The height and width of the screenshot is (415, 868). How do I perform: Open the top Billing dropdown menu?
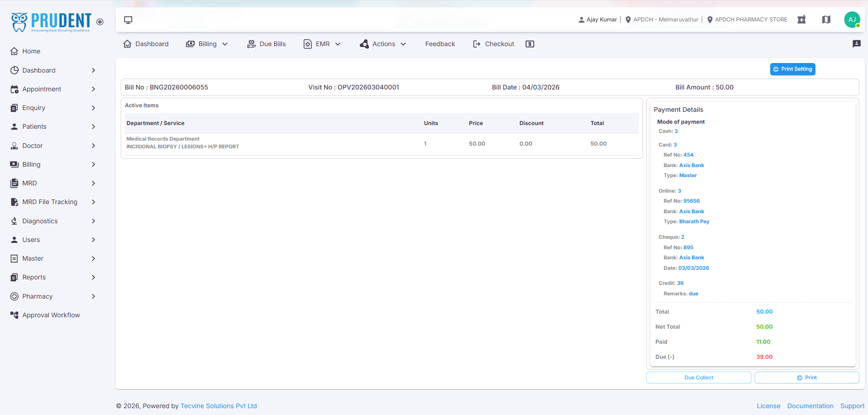coord(207,44)
